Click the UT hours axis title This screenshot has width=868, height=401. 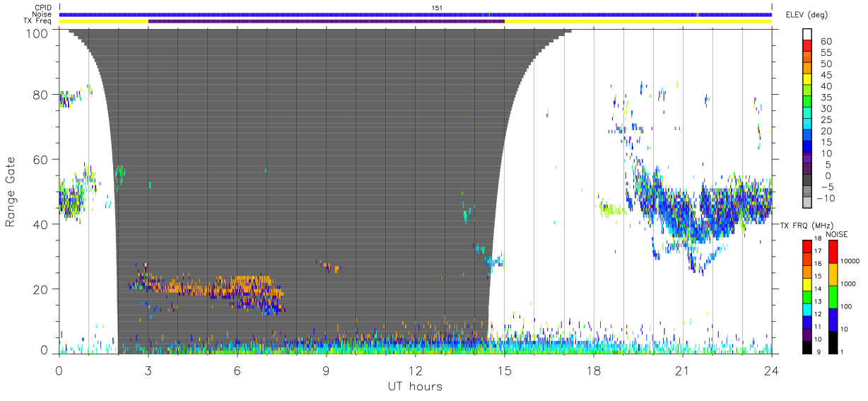415,386
